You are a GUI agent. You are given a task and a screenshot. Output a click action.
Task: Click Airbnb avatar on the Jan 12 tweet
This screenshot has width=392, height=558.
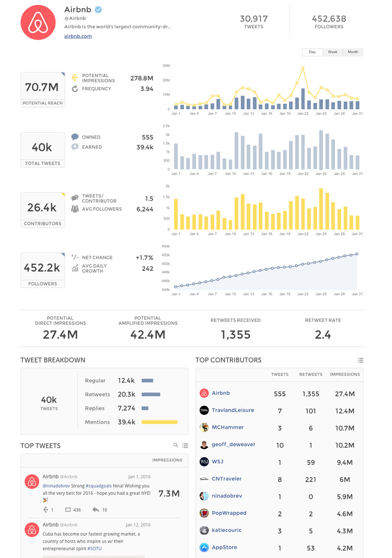click(x=31, y=529)
